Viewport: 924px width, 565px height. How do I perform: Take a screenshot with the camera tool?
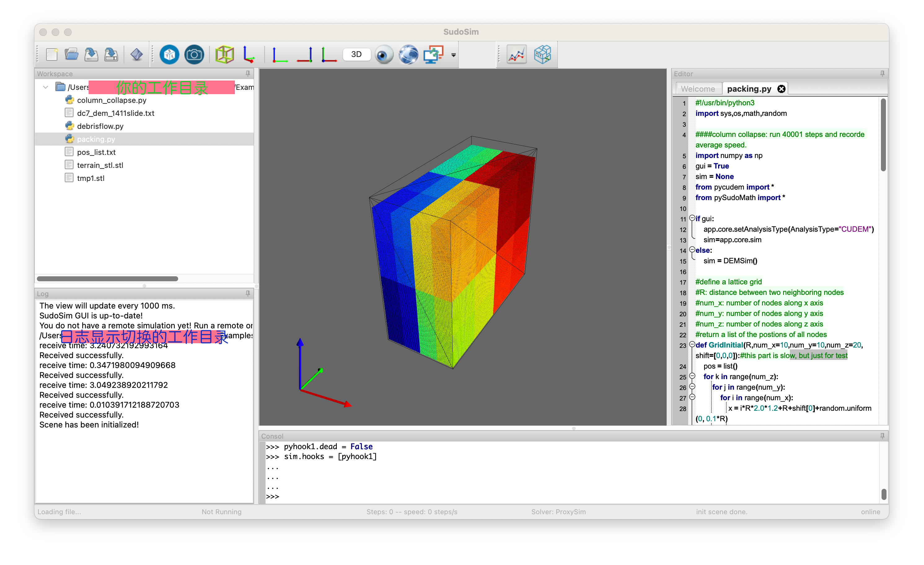point(194,55)
